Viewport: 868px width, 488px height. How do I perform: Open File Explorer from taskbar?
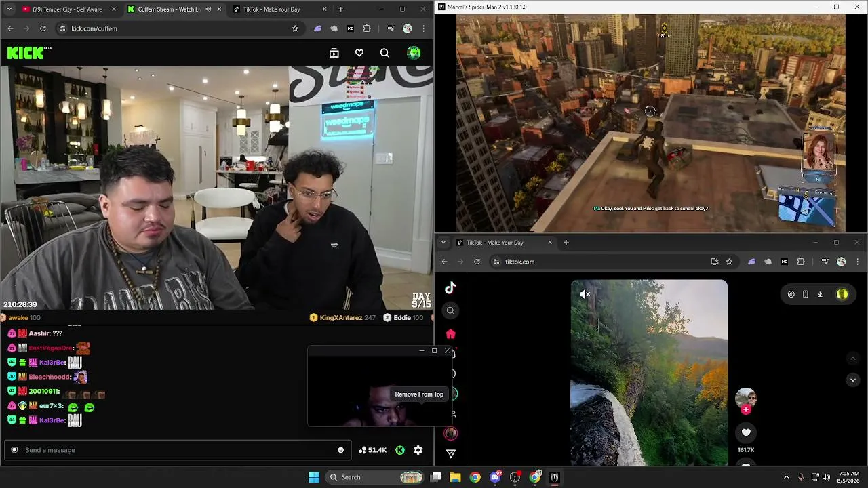[455, 477]
